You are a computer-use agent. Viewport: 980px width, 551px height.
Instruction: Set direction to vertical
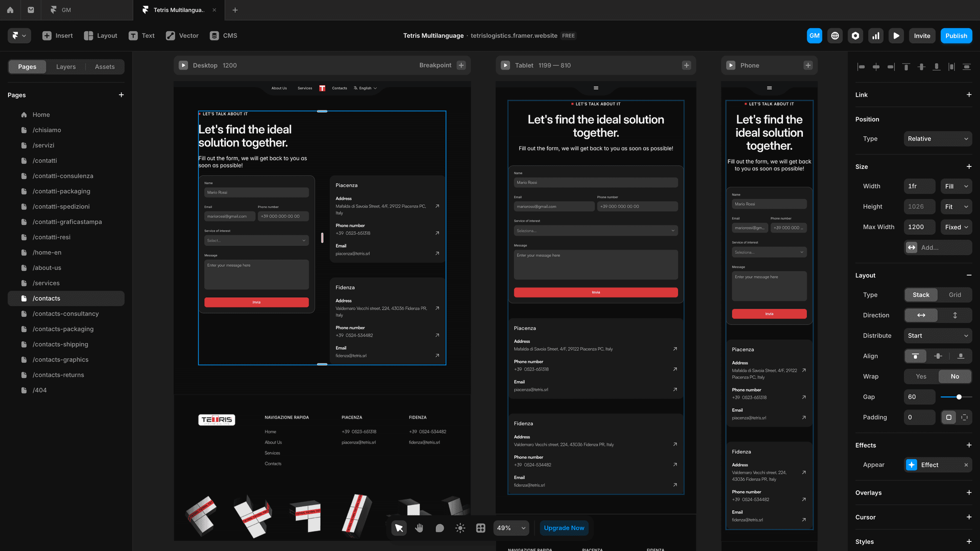[955, 315]
